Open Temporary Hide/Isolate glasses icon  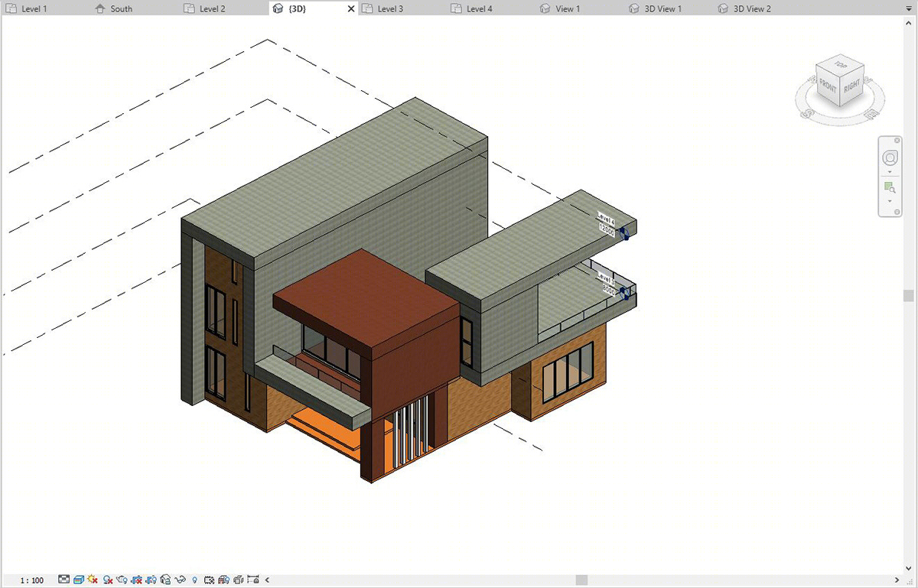point(180,580)
